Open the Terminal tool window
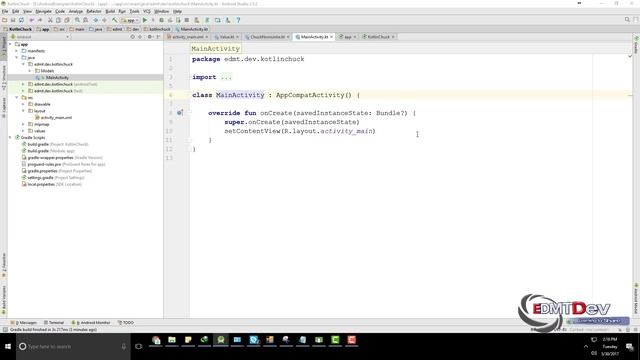Image resolution: width=640 pixels, height=360 pixels. 54,322
